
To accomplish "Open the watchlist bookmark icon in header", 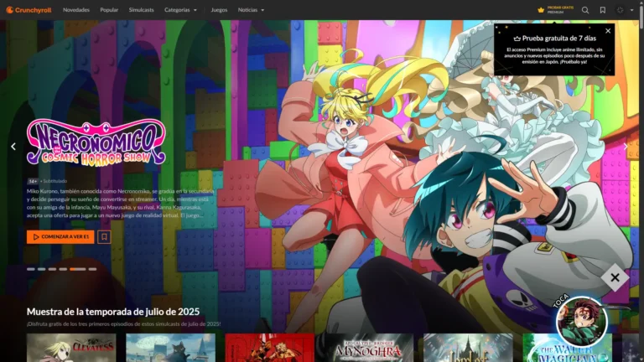I will 603,10.
